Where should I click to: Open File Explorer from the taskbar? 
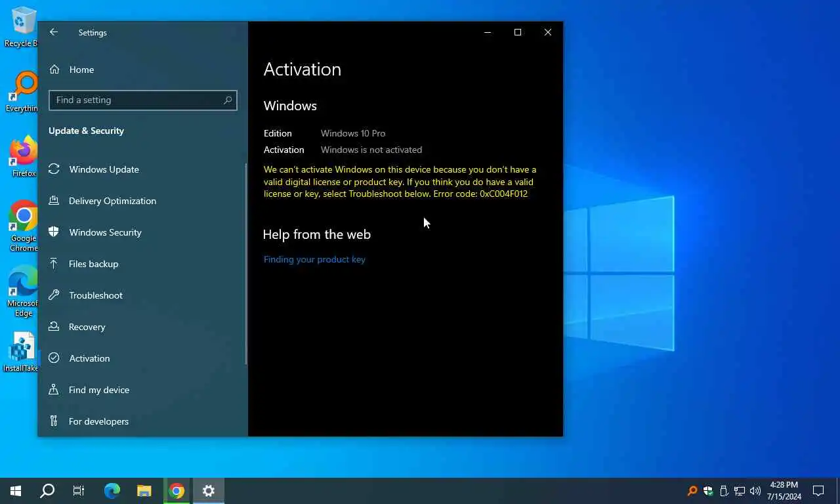coord(144,491)
